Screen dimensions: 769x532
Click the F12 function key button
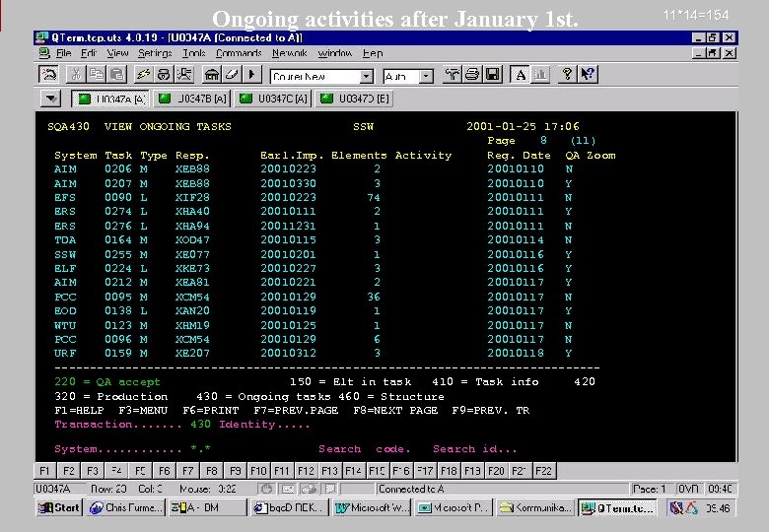[306, 471]
